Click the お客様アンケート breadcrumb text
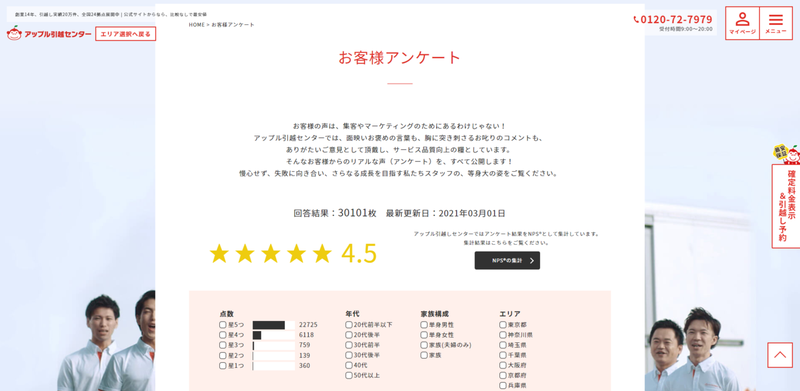Screen dimensions: 800x391 (233, 25)
